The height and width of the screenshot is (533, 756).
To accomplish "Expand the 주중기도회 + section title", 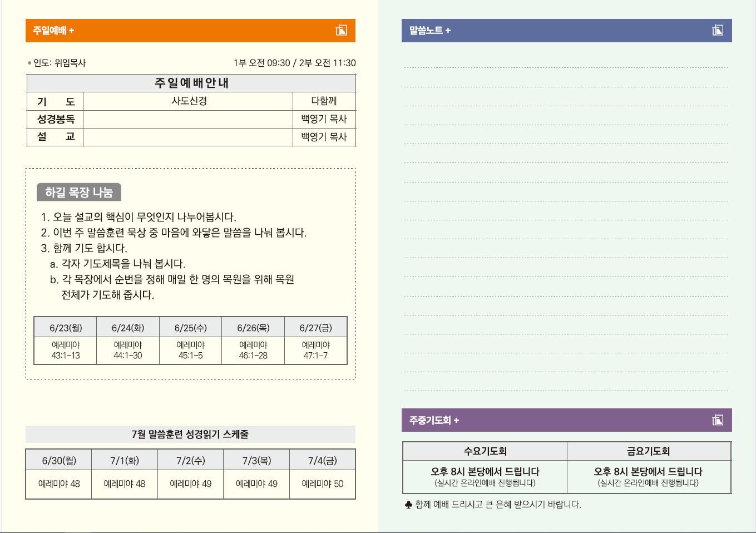I will click(x=434, y=420).
